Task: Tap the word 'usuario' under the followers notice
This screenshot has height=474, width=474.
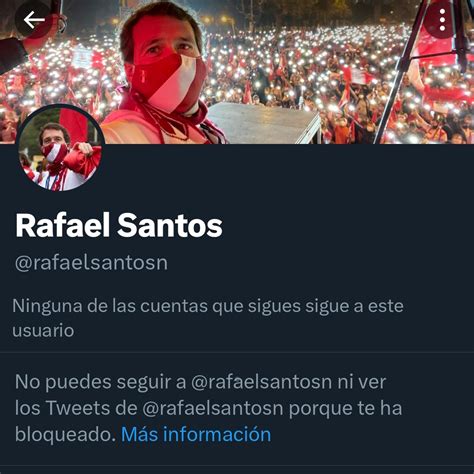Action: 43,331
